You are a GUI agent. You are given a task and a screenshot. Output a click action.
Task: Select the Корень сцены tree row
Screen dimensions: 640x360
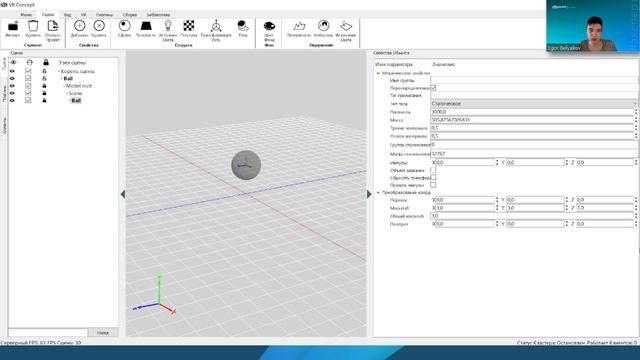(78, 71)
